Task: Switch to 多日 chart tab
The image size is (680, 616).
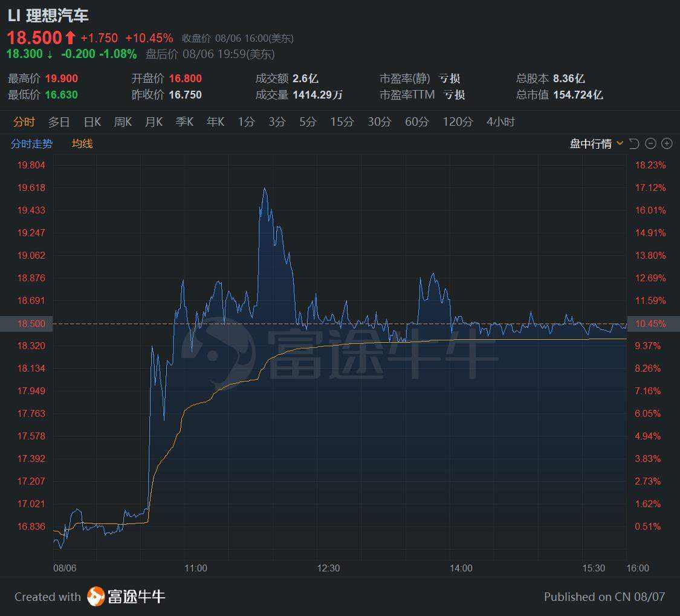Action: pyautogui.click(x=59, y=122)
